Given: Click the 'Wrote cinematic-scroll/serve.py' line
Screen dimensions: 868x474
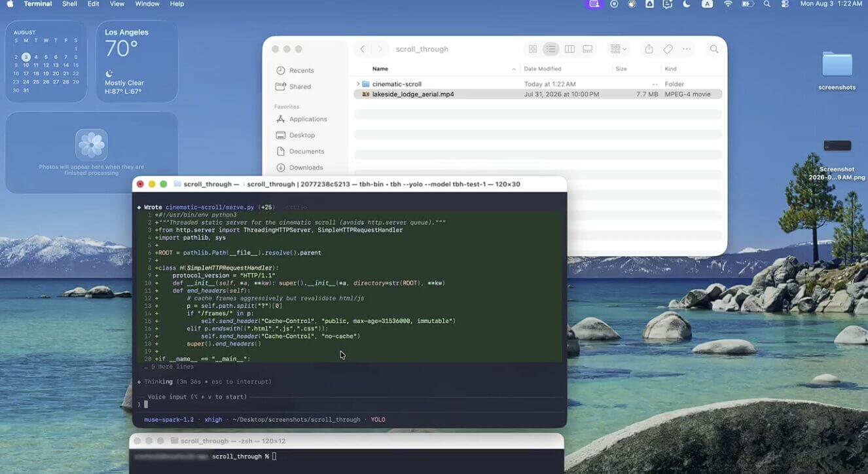Looking at the screenshot, I should (x=205, y=207).
